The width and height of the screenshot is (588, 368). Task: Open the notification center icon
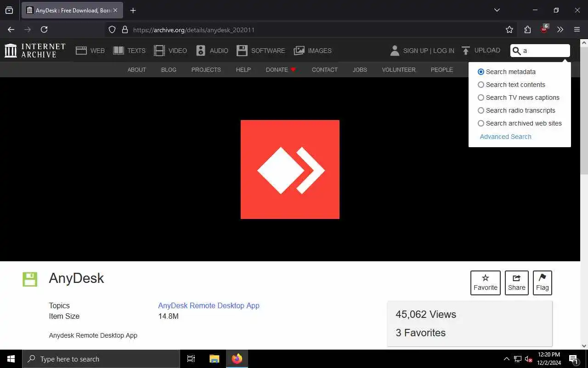click(x=573, y=359)
